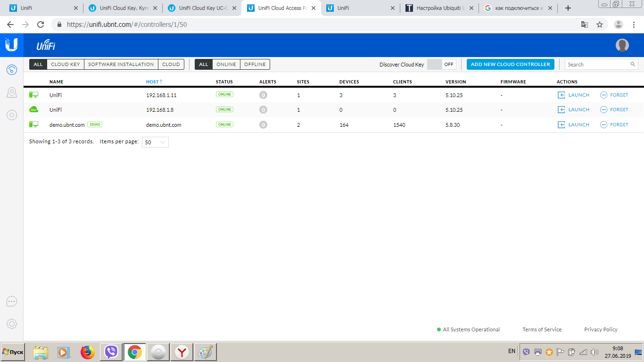The width and height of the screenshot is (644, 362).
Task: Launch the 192.168.1.8 controller
Action: pyautogui.click(x=573, y=109)
